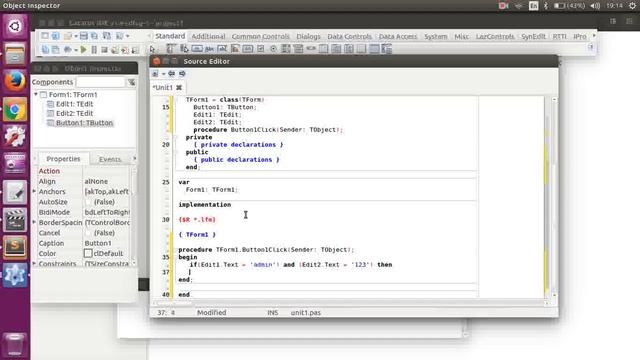Expand the BorderSpacing property
Viewport: 640px width, 360px height.
[x=35, y=222]
